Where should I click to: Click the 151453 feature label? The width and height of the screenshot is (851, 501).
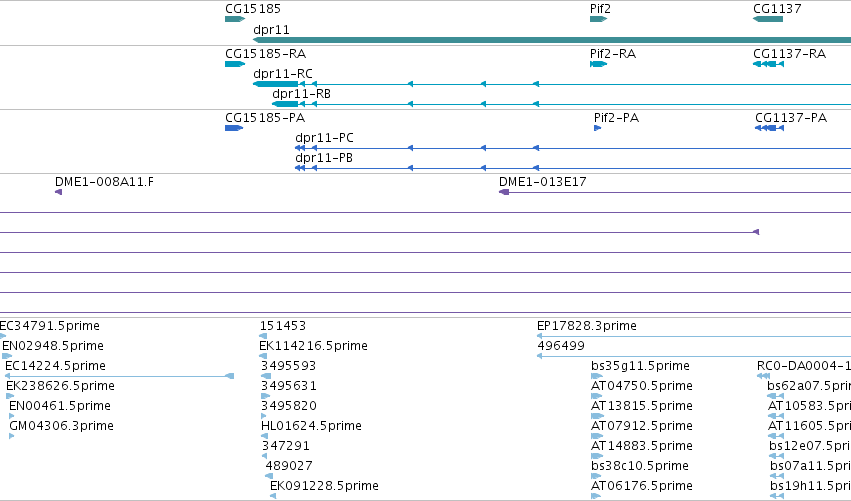point(283,326)
